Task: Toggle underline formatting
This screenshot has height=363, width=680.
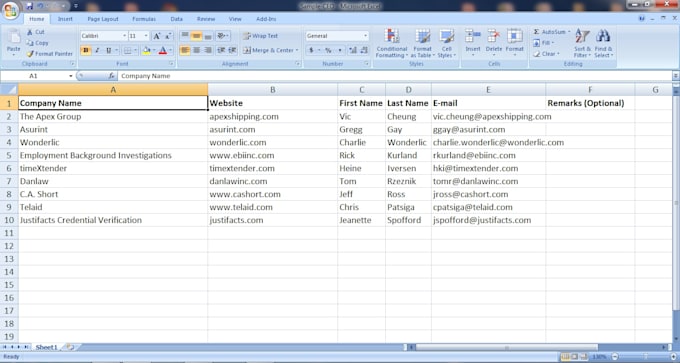Action: pyautogui.click(x=108, y=50)
